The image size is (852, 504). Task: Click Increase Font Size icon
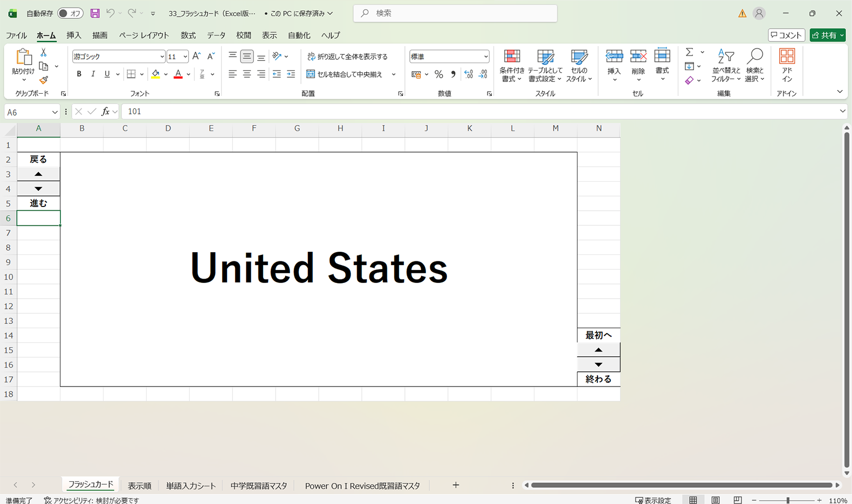196,56
